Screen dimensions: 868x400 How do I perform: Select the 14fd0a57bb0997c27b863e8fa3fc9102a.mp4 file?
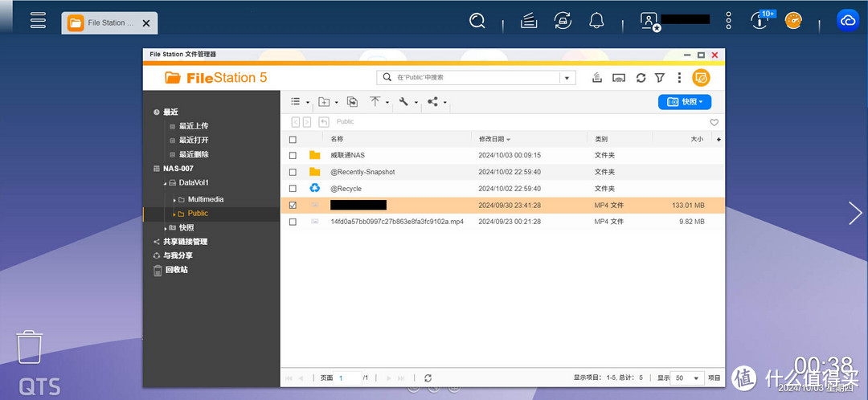click(397, 222)
